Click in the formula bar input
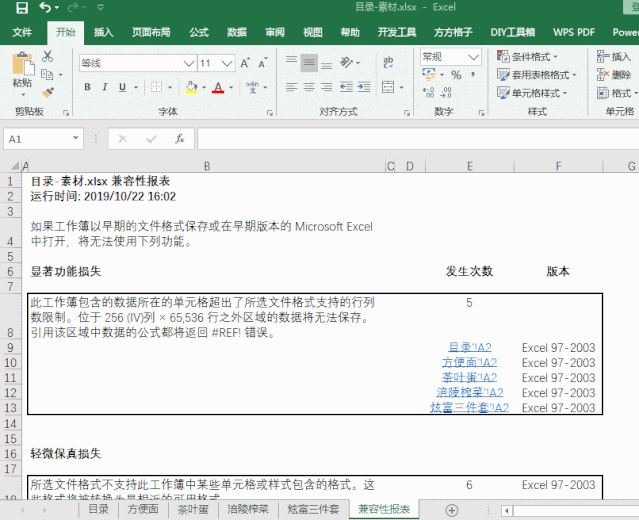This screenshot has height=520, width=639. pos(418,139)
